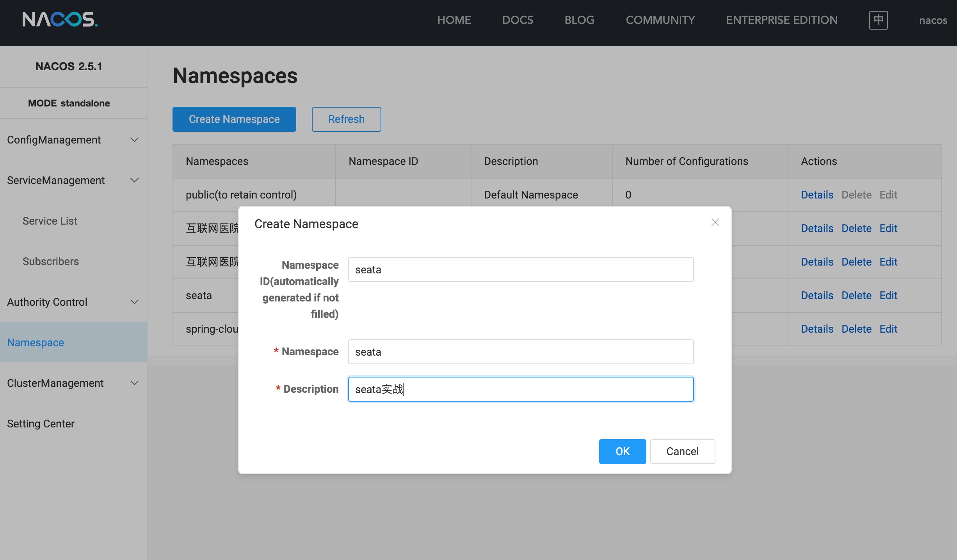
Task: Expand the ClusterManagement menu
Action: coord(73,383)
